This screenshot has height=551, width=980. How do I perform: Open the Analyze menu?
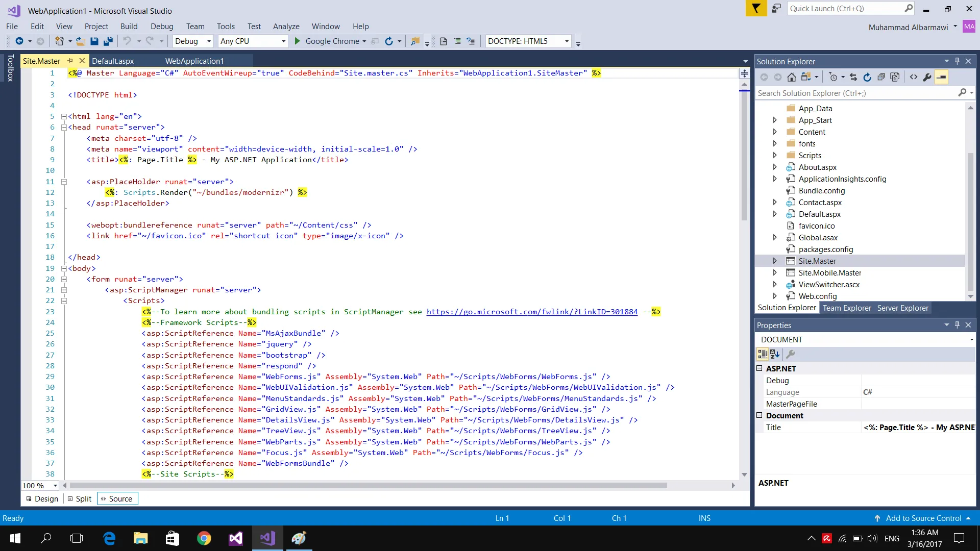pos(286,27)
